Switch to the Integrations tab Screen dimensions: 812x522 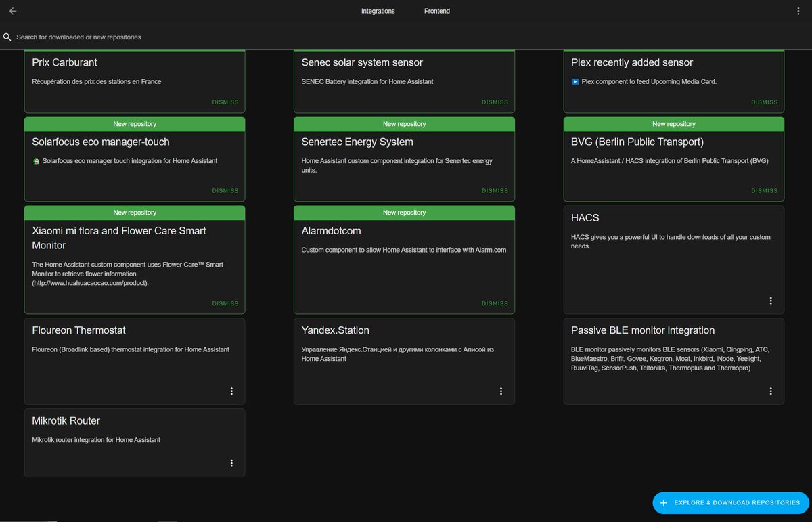[x=378, y=11]
